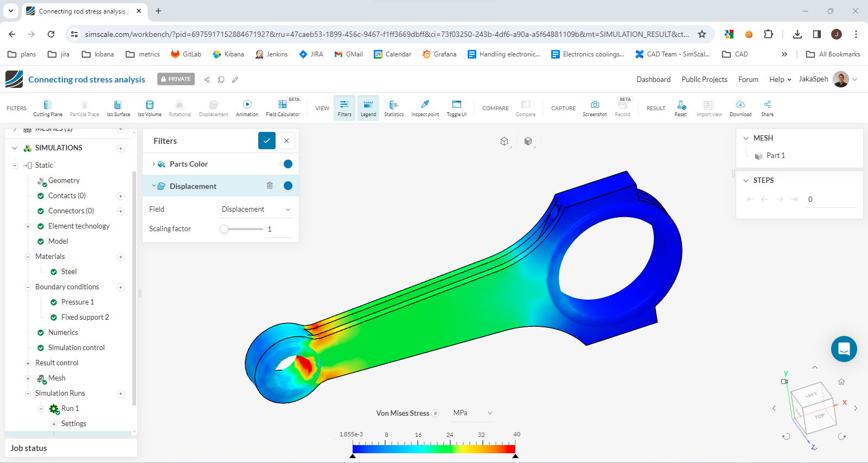The width and height of the screenshot is (868, 463).
Task: Open the Steel material item
Action: point(69,272)
